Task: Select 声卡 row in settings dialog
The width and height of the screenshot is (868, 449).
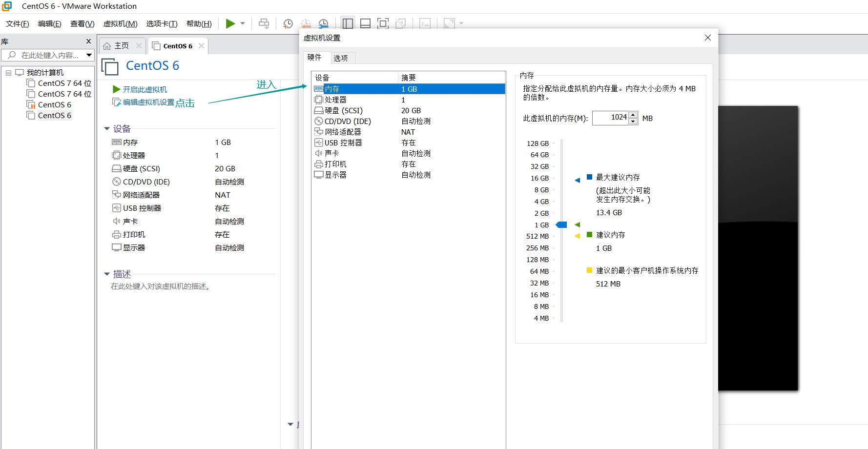Action: pos(409,154)
